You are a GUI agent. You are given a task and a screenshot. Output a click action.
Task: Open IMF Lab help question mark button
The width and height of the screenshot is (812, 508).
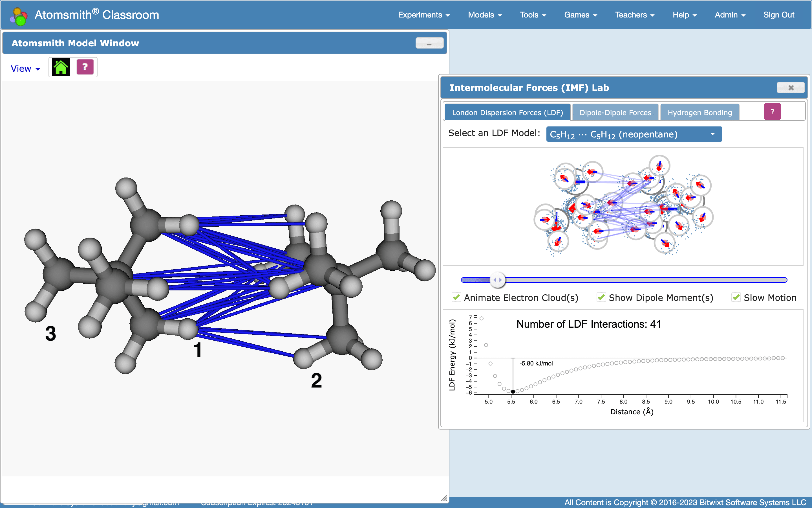pyautogui.click(x=772, y=111)
